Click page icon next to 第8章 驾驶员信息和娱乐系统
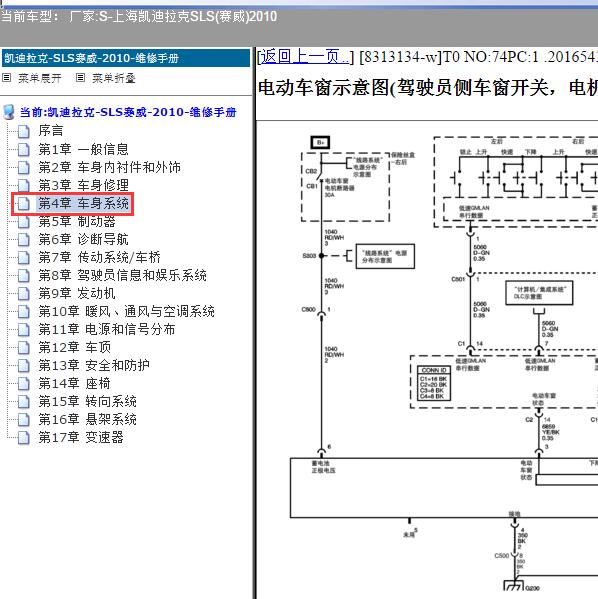This screenshot has height=599, width=598. tap(24, 275)
